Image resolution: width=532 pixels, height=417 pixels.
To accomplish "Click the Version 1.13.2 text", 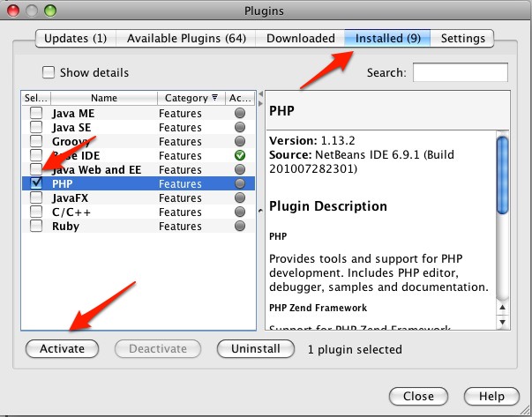I will [x=312, y=140].
